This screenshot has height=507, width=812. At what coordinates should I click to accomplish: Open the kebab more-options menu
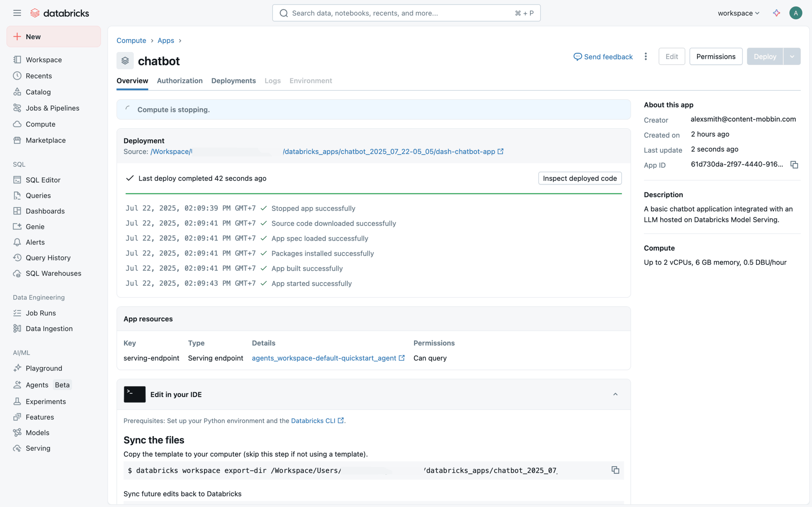[x=646, y=57]
